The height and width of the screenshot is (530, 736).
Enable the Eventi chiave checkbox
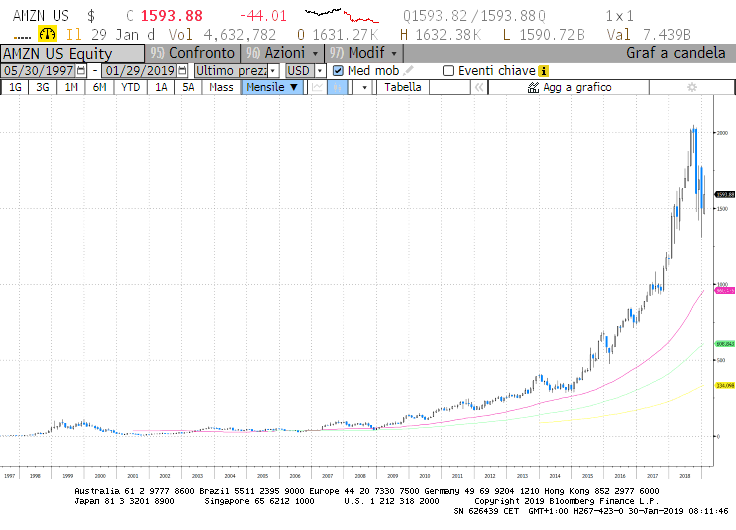pyautogui.click(x=448, y=71)
